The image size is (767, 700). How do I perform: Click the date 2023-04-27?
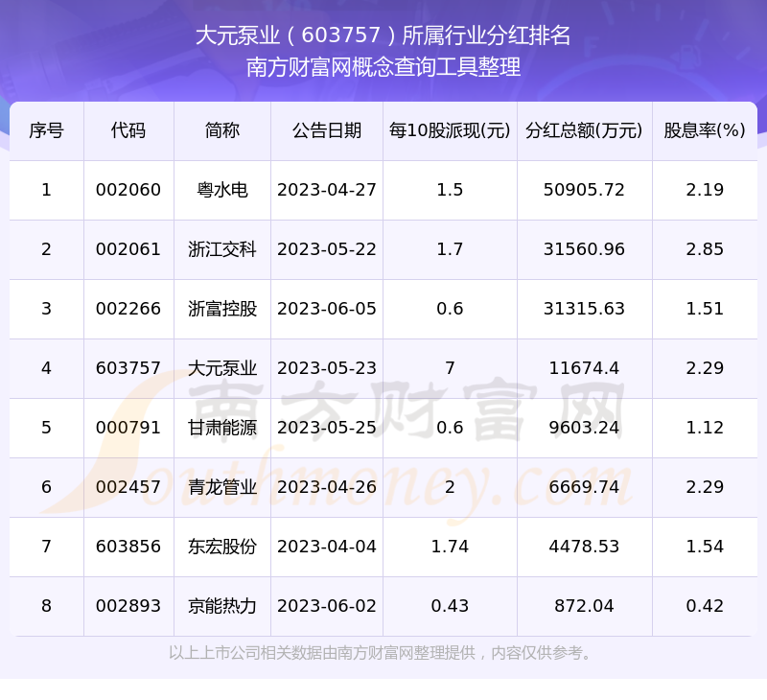(x=327, y=190)
